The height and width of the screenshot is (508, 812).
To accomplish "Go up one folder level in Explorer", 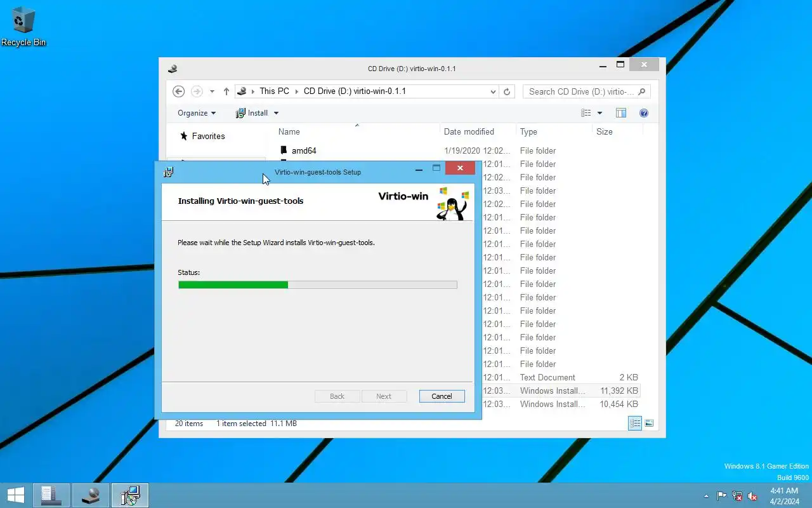I will [226, 91].
